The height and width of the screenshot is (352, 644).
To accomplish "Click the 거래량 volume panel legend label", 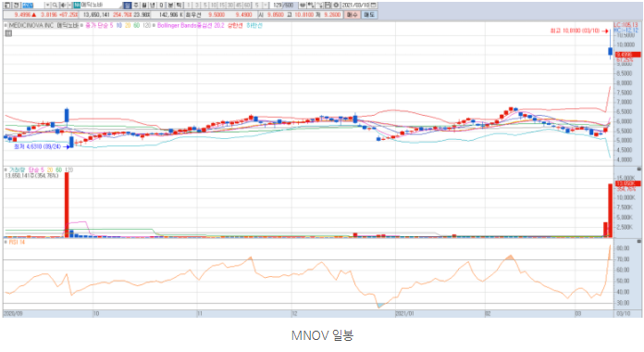I will point(18,170).
